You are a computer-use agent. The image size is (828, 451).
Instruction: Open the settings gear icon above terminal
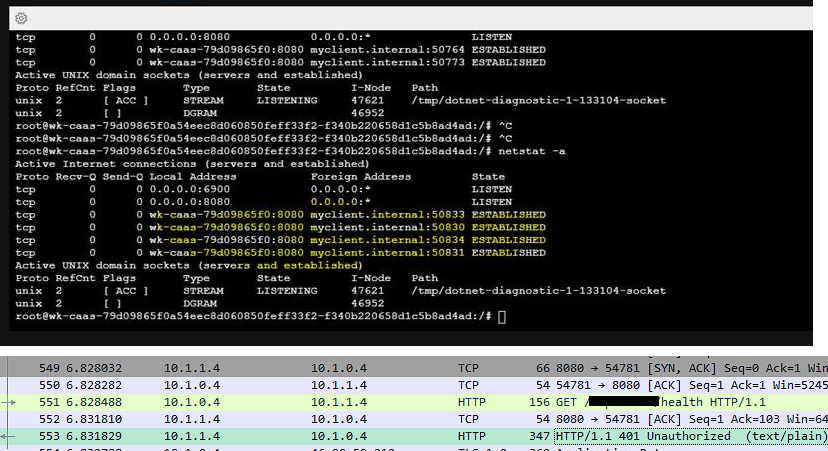[x=21, y=18]
